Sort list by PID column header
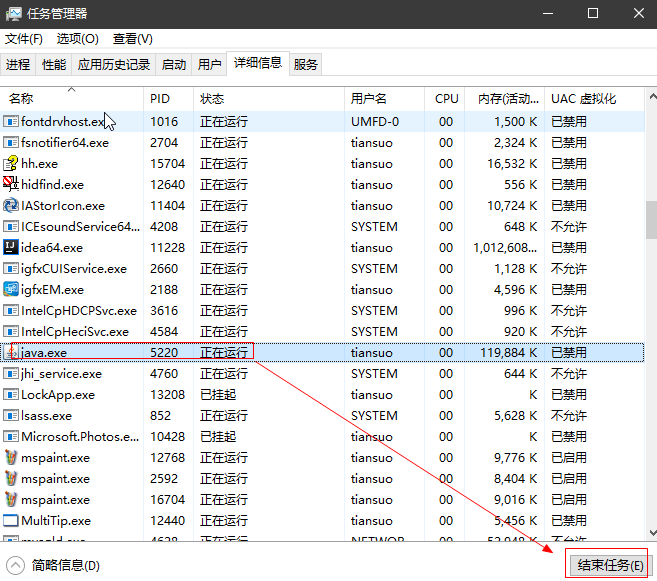Screen dimensions: 657x581 [160, 99]
